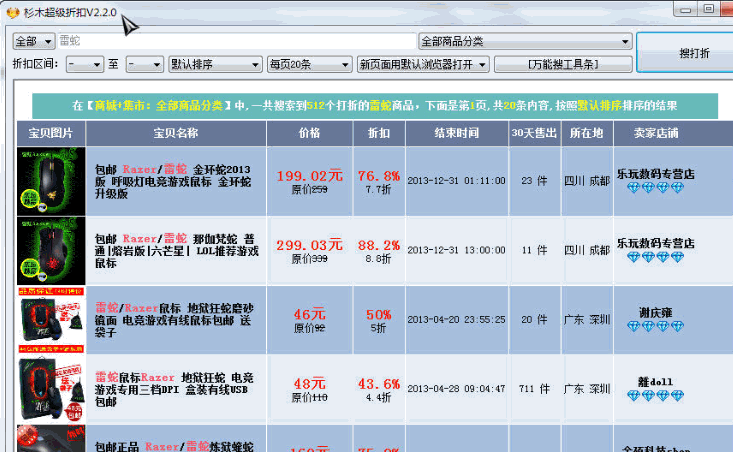
Task: Open product title 包邮正品 Razer/雷蛇炼狱蝰蛇
Action: click(174, 446)
